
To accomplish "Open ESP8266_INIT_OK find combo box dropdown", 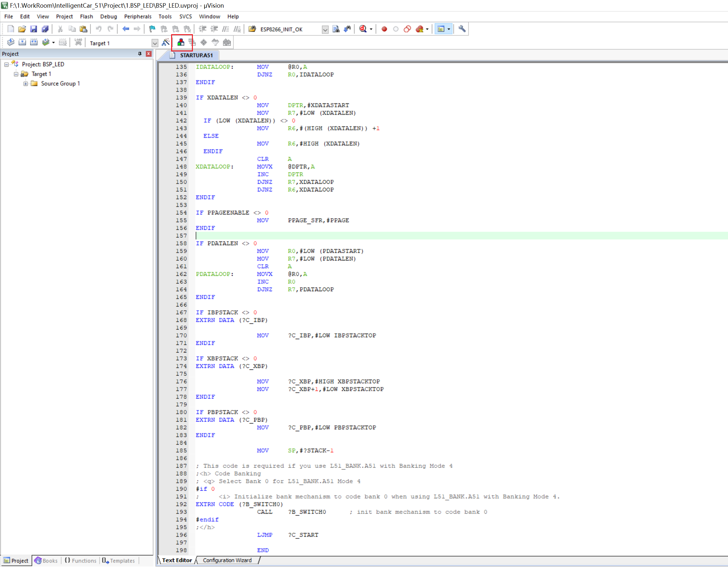I will (x=325, y=29).
